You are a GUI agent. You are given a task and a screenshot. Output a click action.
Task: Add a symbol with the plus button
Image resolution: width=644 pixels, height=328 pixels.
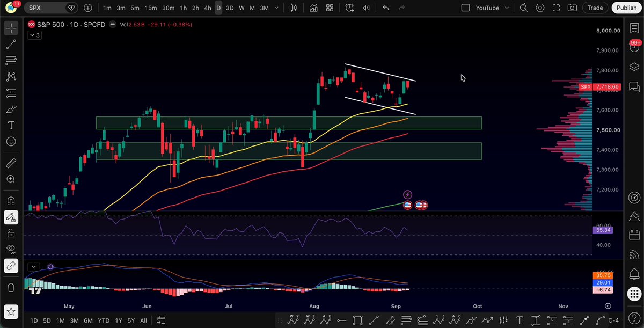click(x=88, y=8)
